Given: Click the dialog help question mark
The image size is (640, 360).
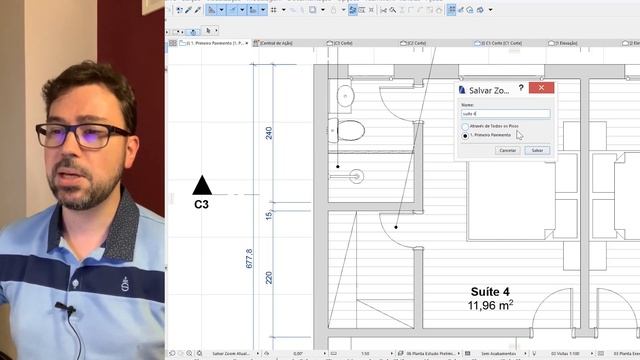Looking at the screenshot, I should click(521, 88).
